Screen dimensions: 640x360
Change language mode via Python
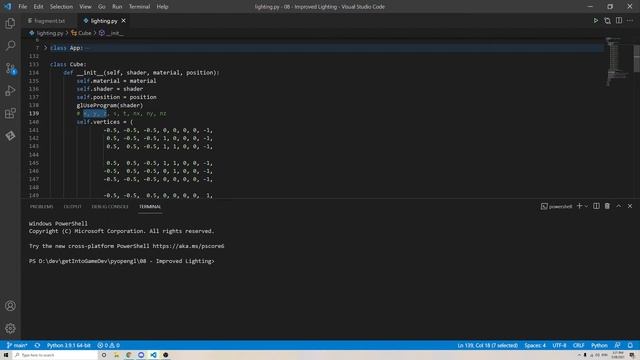[x=599, y=345]
